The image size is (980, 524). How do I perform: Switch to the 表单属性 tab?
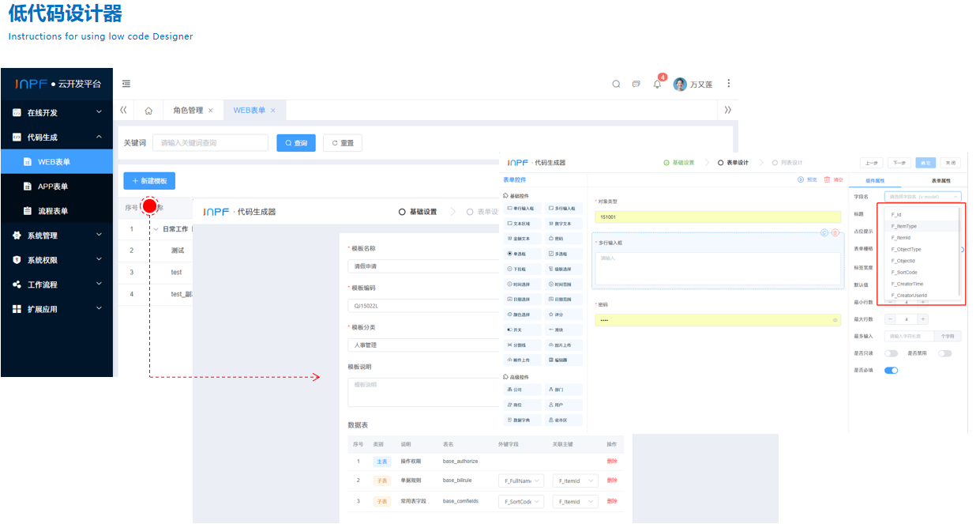(940, 181)
